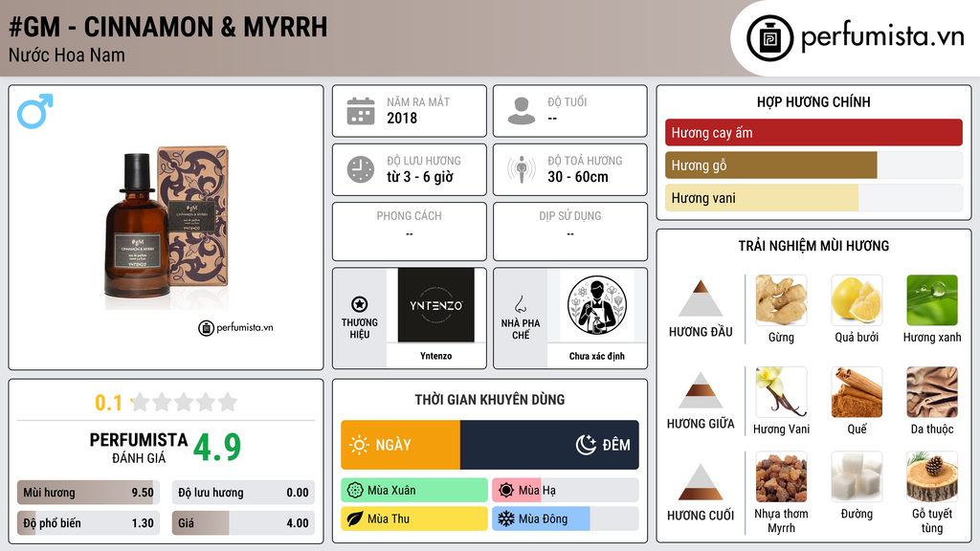
Task: Click the five-star user rating row
Action: 185,402
